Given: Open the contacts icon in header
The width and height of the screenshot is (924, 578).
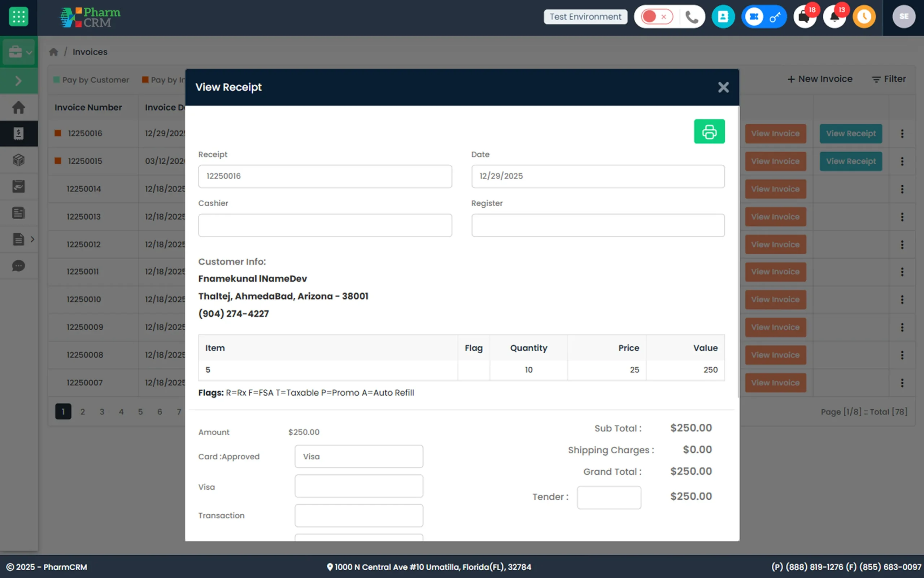Looking at the screenshot, I should pyautogui.click(x=723, y=17).
